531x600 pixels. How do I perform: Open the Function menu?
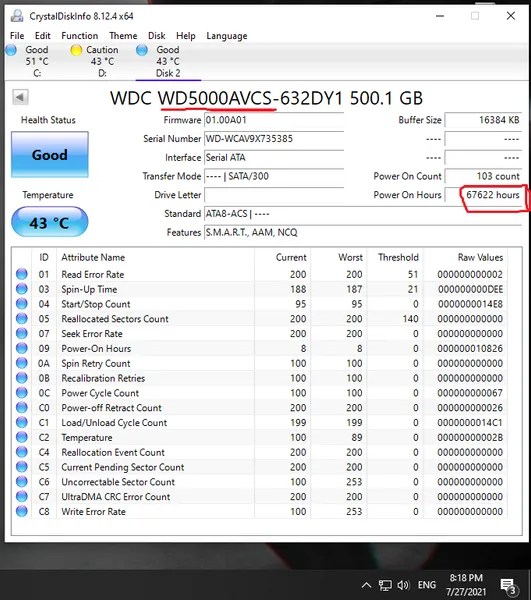point(80,36)
